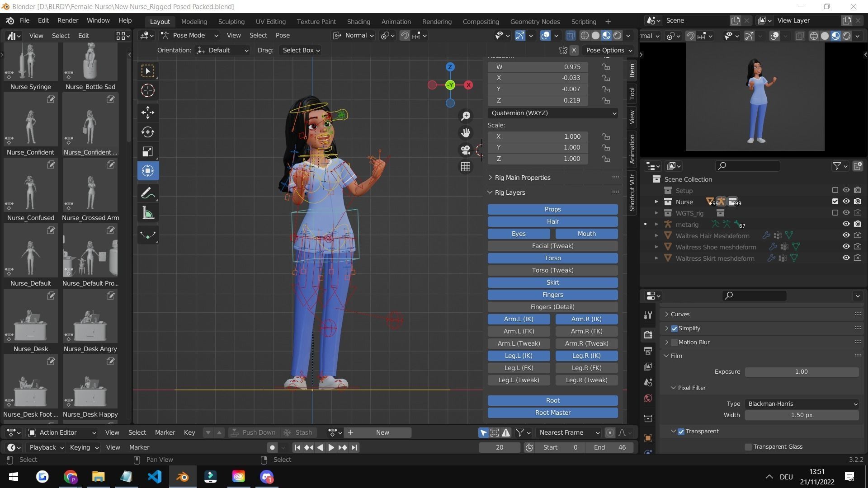
Task: Open the Blackman-Harris filter type dropdown
Action: [802, 404]
